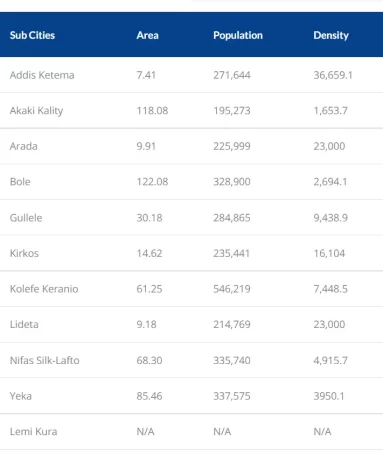Viewport: 383px width, 454px height.
Task: Click the Arada sub city name
Action: click(23, 146)
